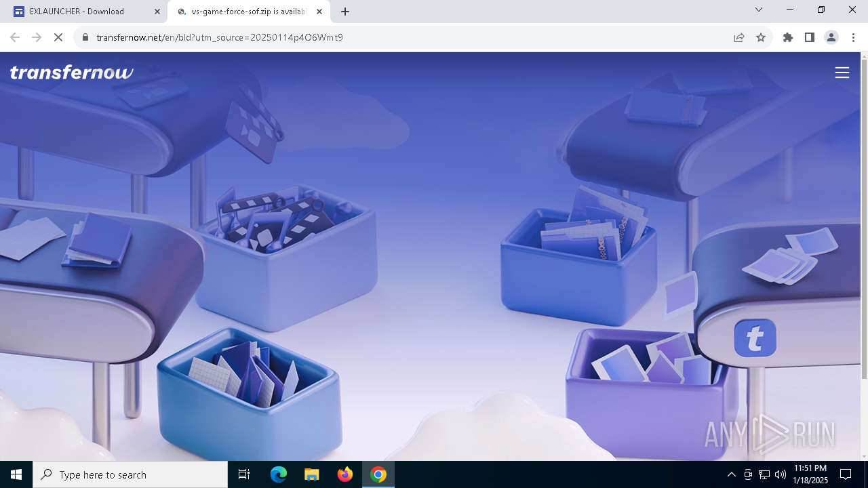This screenshot has width=868, height=488.
Task: Open Task View in the taskbar
Action: (244, 474)
